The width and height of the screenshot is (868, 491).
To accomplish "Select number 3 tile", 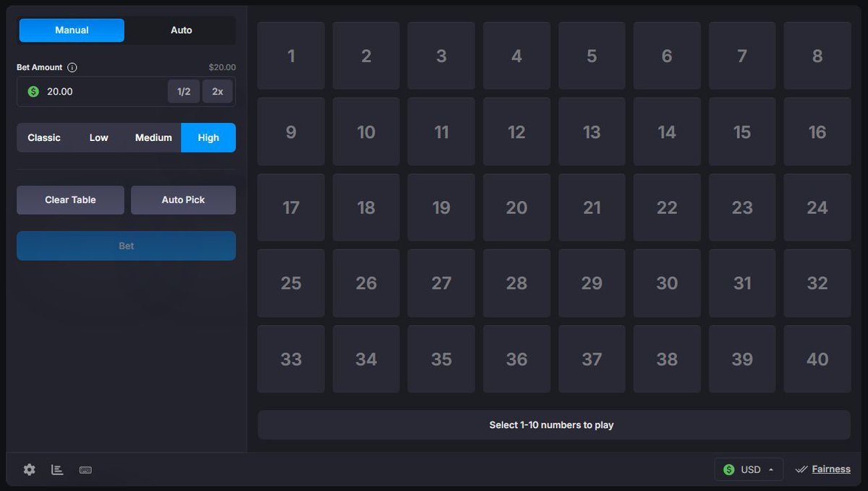I will click(x=441, y=56).
